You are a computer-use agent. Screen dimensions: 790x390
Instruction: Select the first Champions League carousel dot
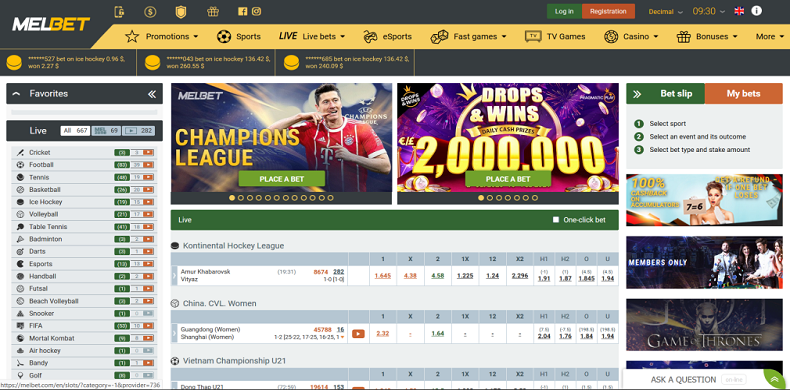pos(232,198)
